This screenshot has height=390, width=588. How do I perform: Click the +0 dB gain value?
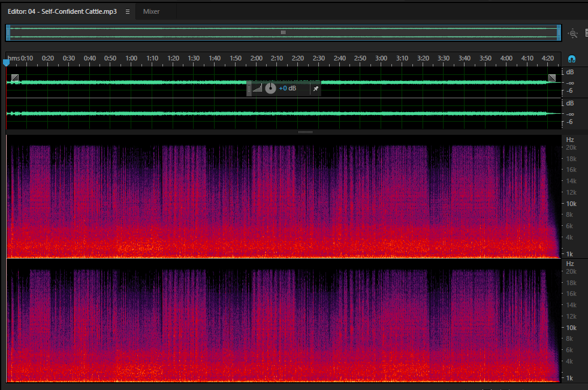coord(287,89)
